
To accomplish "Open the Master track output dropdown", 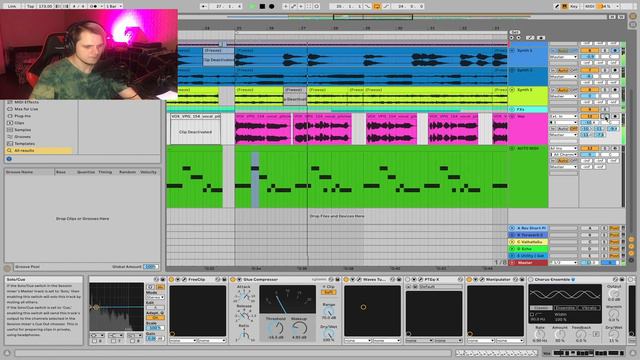I will pos(563,262).
